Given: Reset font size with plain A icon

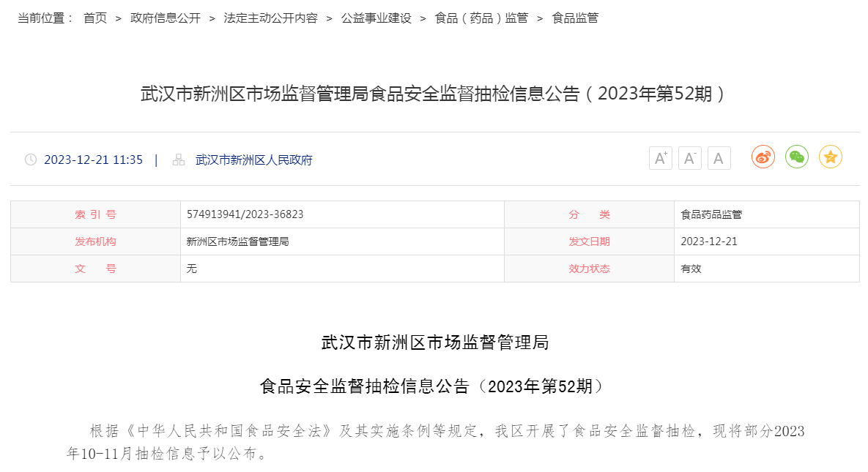Looking at the screenshot, I should click(719, 158).
